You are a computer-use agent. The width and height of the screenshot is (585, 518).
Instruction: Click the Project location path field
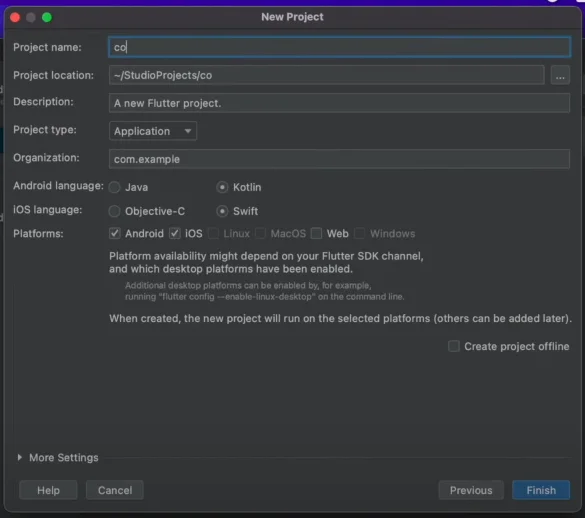pos(326,75)
